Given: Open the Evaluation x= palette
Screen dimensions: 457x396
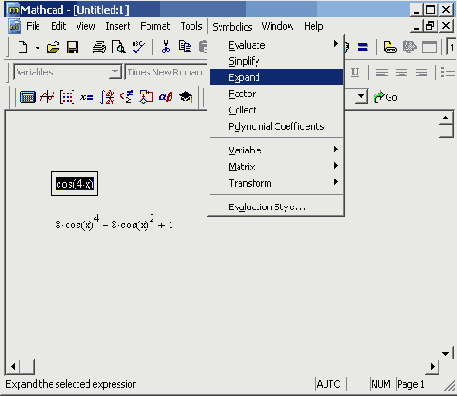Looking at the screenshot, I should click(87, 97).
